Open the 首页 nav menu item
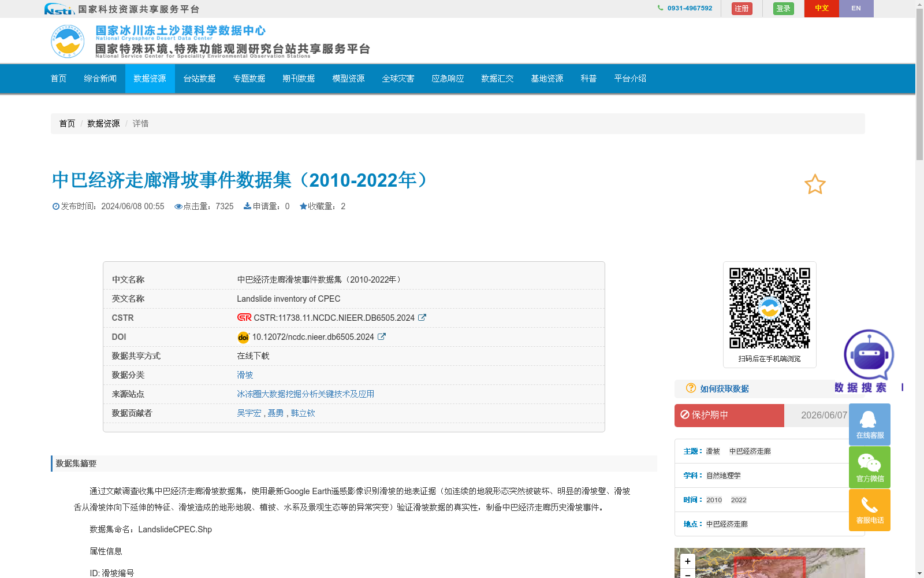Image resolution: width=924 pixels, height=578 pixels. coord(59,79)
